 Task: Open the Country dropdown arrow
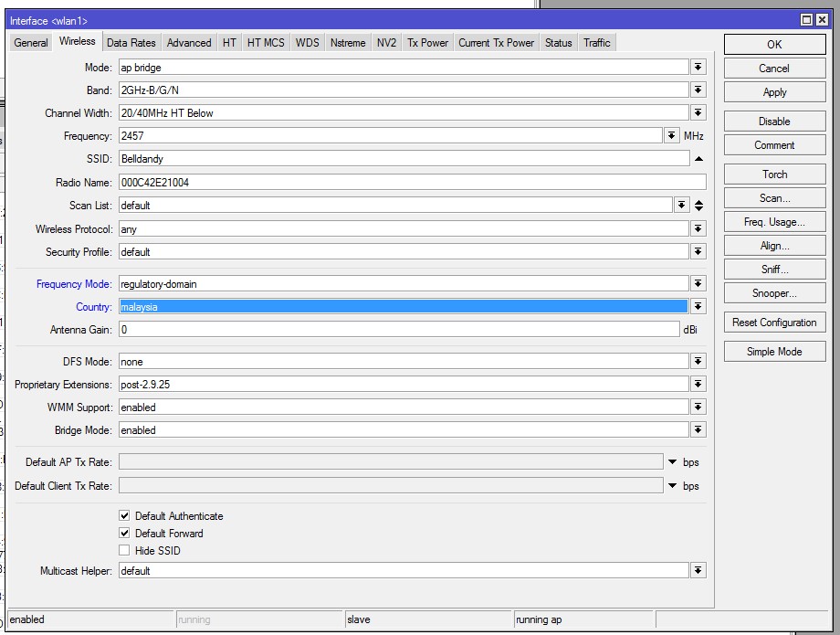point(698,307)
